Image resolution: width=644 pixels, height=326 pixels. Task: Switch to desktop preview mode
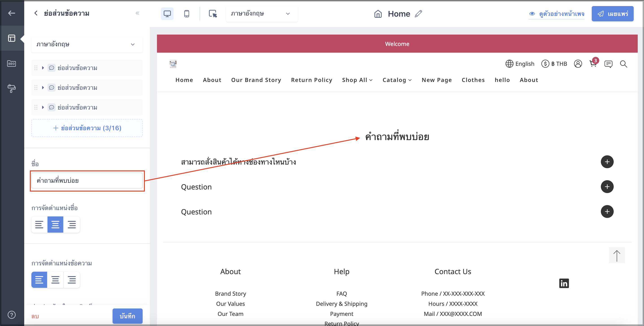pos(167,13)
